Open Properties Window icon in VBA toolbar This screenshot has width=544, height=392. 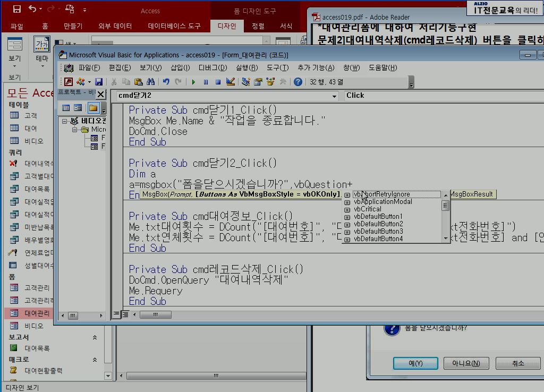tap(258, 82)
